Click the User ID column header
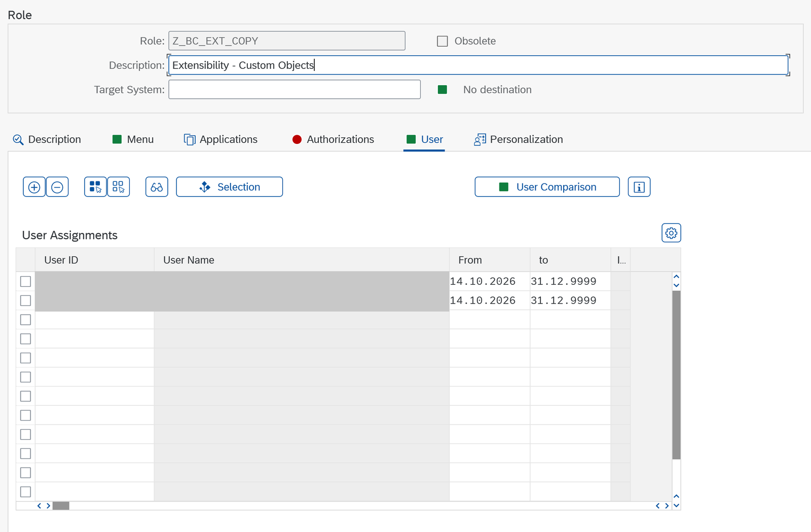 point(95,260)
